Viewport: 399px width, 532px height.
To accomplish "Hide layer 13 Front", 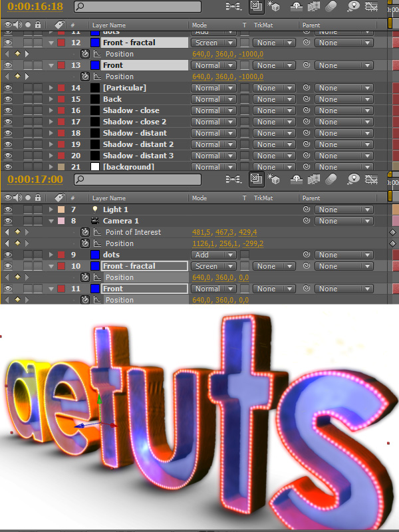I will pos(8,65).
